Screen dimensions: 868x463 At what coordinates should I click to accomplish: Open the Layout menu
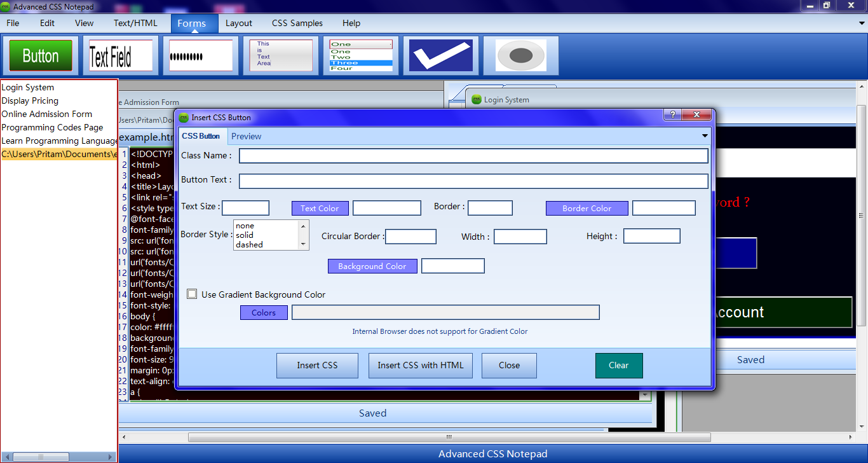(x=239, y=23)
